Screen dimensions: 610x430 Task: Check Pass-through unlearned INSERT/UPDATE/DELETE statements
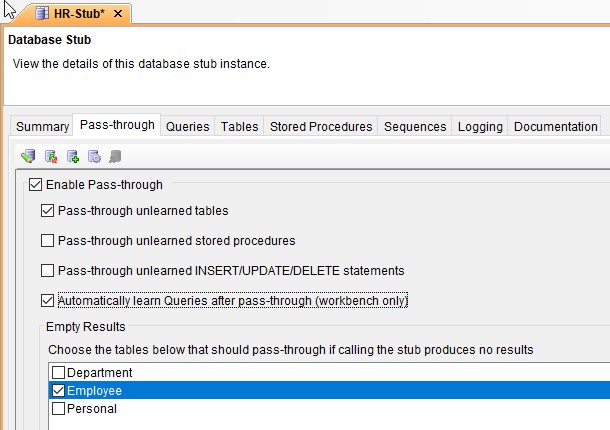[47, 271]
